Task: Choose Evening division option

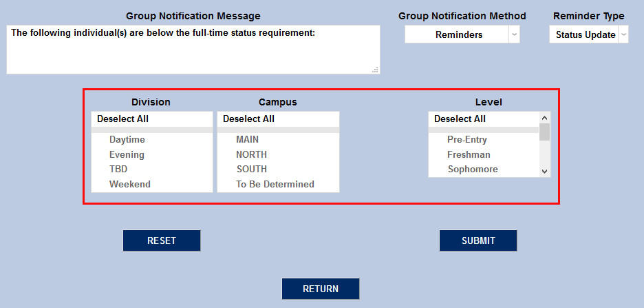Action: [127, 155]
